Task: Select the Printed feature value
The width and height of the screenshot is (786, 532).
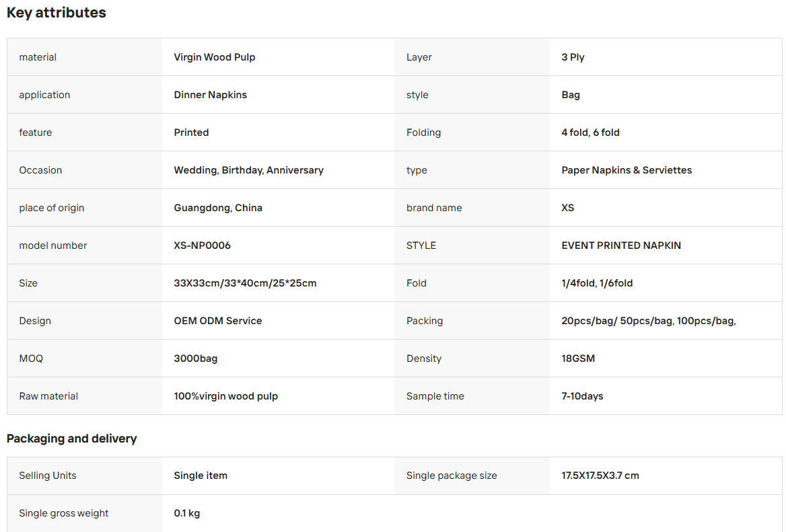Action: (x=192, y=132)
